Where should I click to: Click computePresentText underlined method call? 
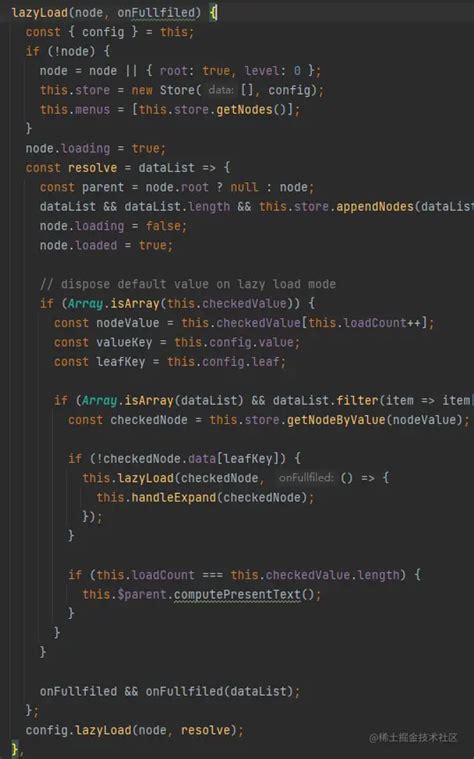click(237, 594)
